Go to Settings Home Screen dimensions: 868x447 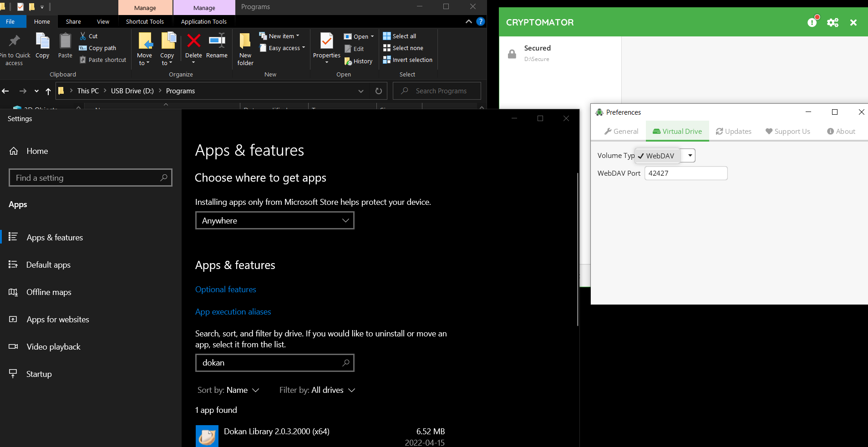click(x=28, y=151)
